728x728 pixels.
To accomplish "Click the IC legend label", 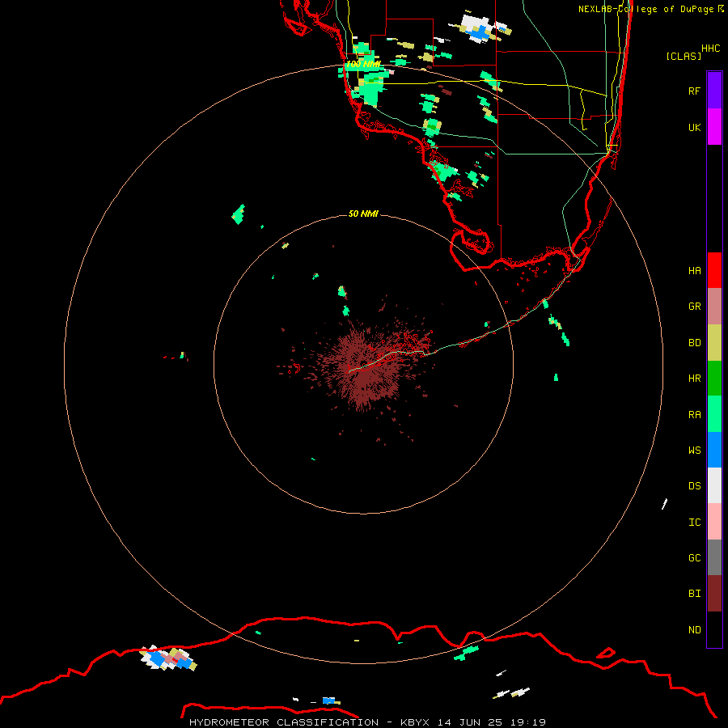I will [694, 523].
